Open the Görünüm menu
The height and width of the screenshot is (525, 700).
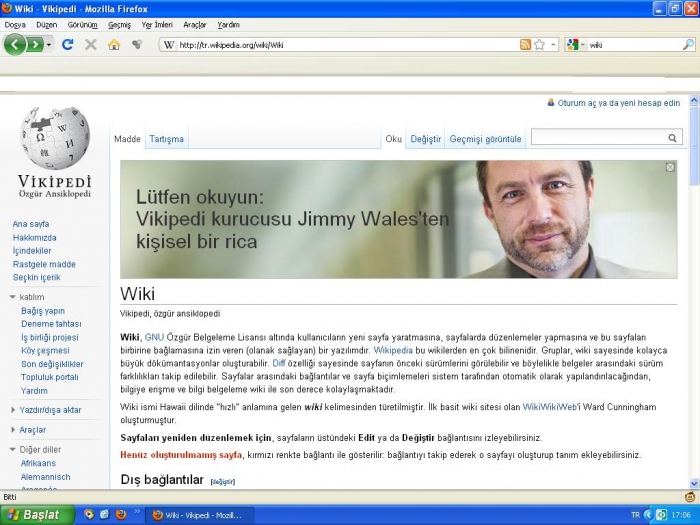pos(83,25)
